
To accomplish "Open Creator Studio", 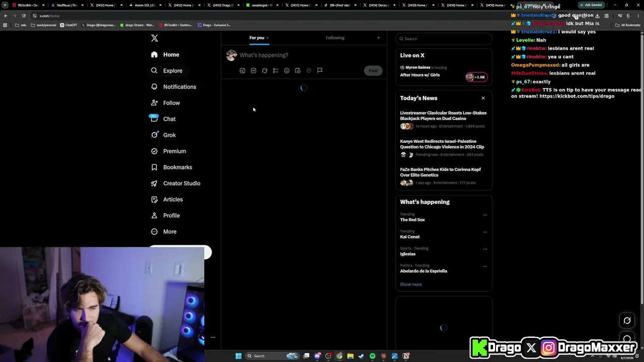I will click(x=176, y=184).
